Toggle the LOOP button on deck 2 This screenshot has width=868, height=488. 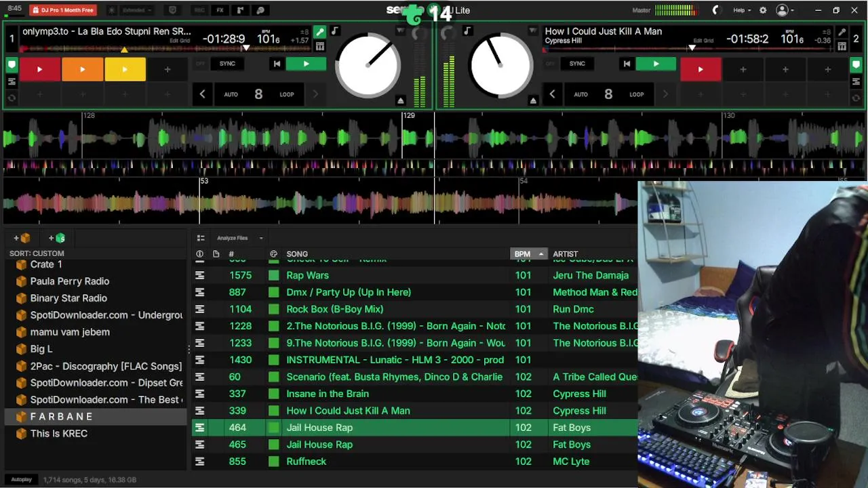[x=637, y=94]
